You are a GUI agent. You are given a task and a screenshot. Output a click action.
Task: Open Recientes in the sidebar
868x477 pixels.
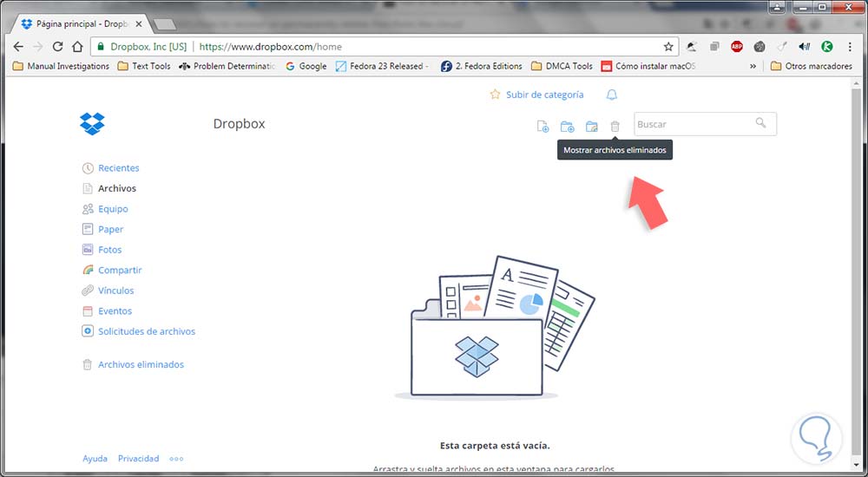(118, 168)
